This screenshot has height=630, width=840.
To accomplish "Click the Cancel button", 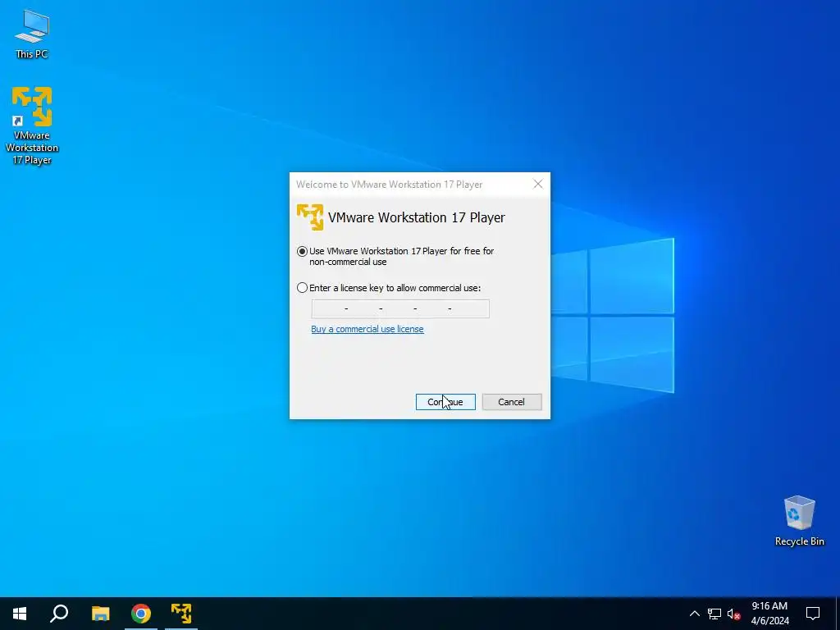I will [512, 402].
